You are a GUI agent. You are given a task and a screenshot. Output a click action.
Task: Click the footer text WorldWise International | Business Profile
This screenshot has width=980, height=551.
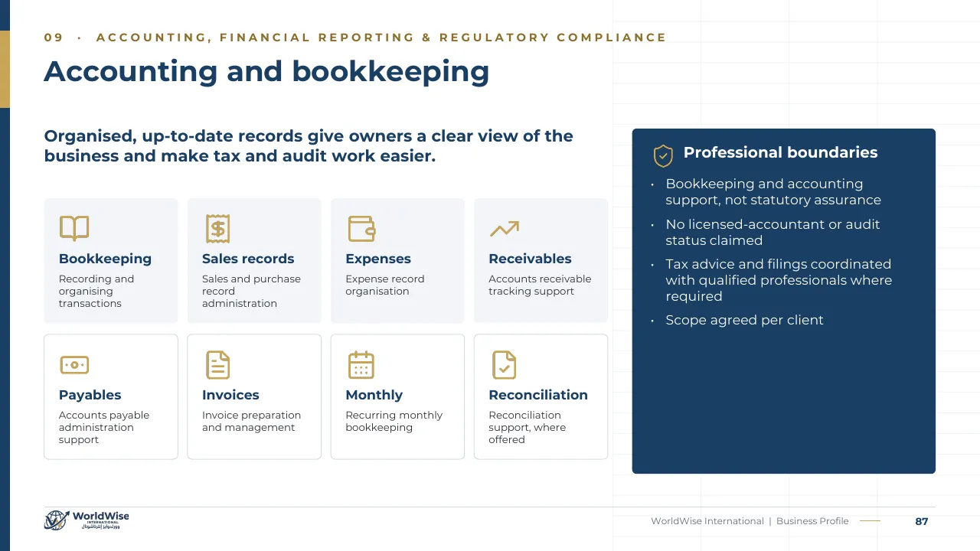tap(750, 521)
